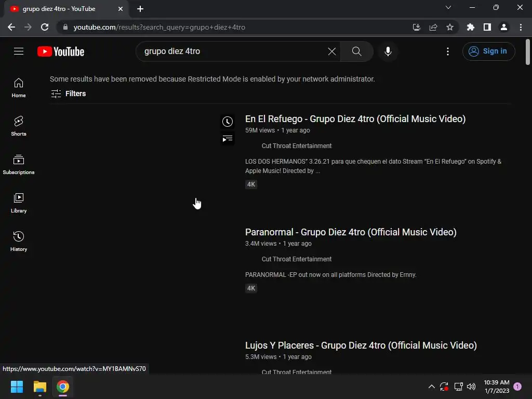Click '5.3M views' text
The image size is (532, 399).
click(x=261, y=357)
